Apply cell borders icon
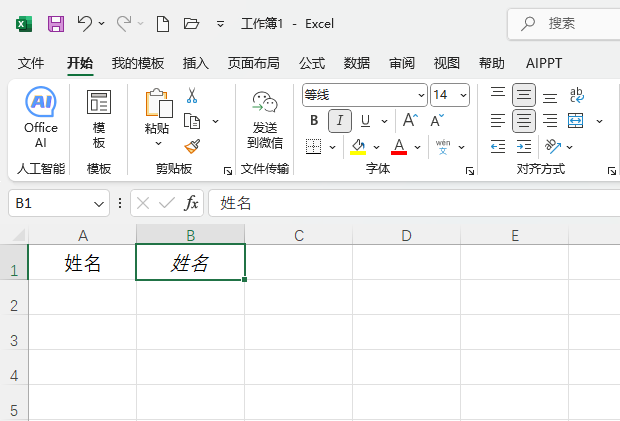The width and height of the screenshot is (620, 421). pyautogui.click(x=314, y=147)
